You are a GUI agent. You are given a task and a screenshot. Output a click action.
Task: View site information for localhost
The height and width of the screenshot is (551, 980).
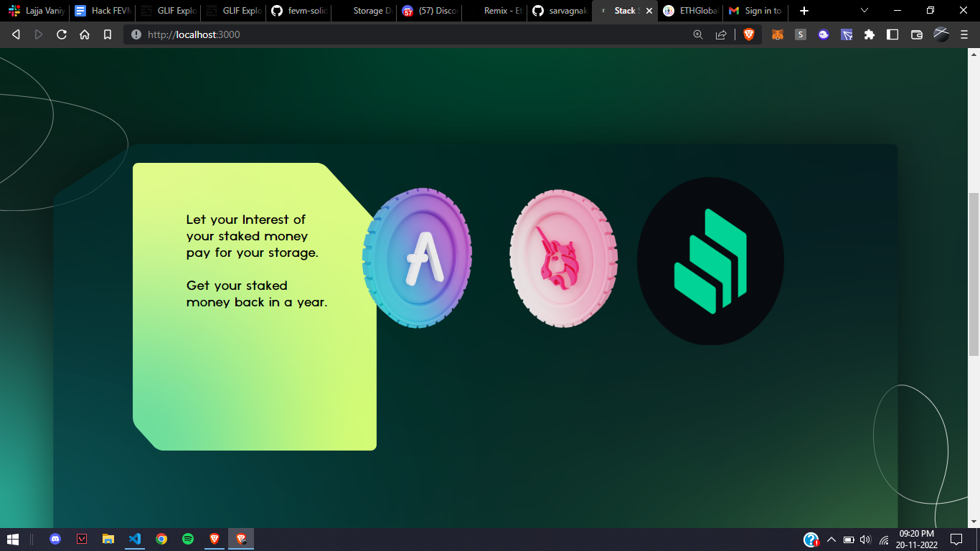pos(136,34)
